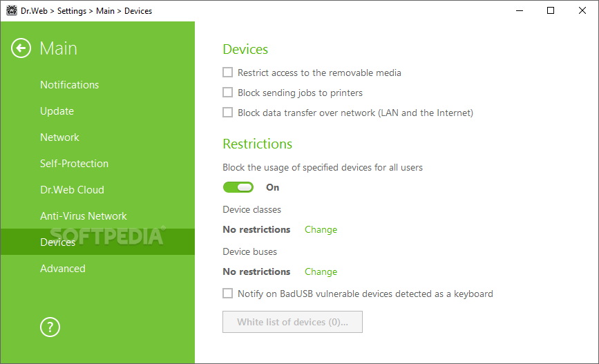Click the Restrictions heading
The height and width of the screenshot is (364, 599).
[258, 144]
